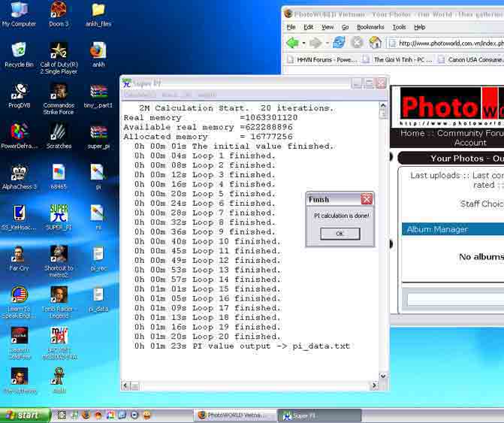This screenshot has height=423, width=504.
Task: Select the SUPER_PI desktop icon
Action: point(59,216)
